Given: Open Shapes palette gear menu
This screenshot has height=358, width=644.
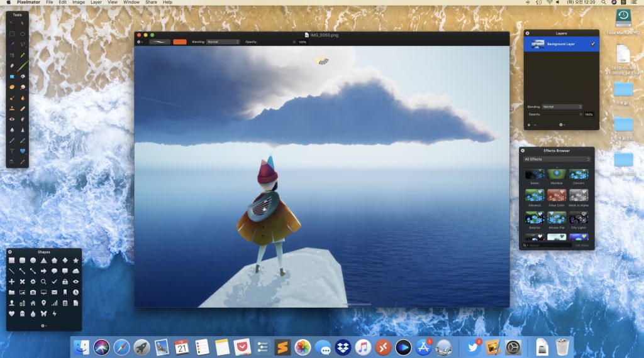Looking at the screenshot, I should (43, 325).
